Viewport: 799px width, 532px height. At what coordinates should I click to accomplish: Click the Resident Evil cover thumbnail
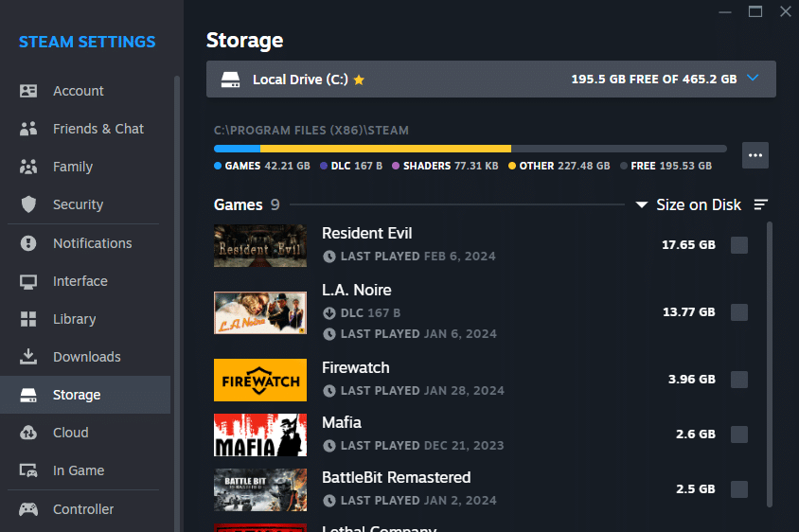[260, 245]
